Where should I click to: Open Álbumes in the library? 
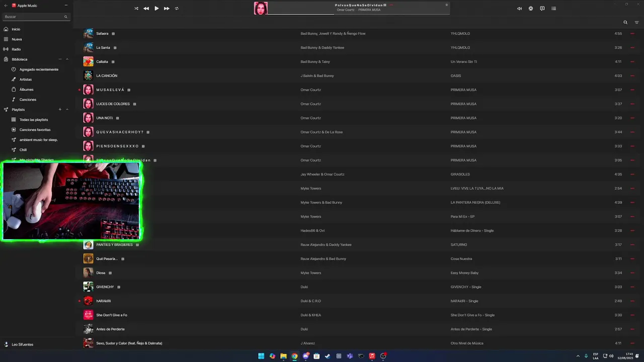click(26, 89)
